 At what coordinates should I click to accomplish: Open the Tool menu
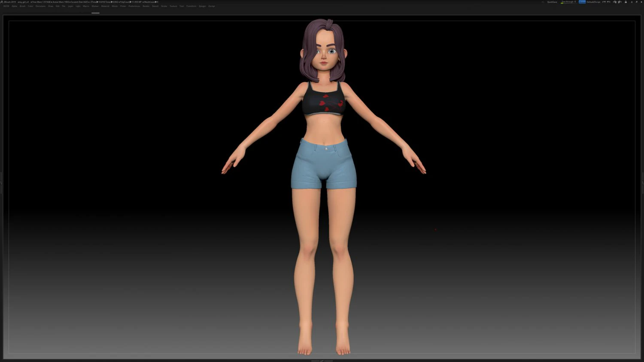click(182, 6)
